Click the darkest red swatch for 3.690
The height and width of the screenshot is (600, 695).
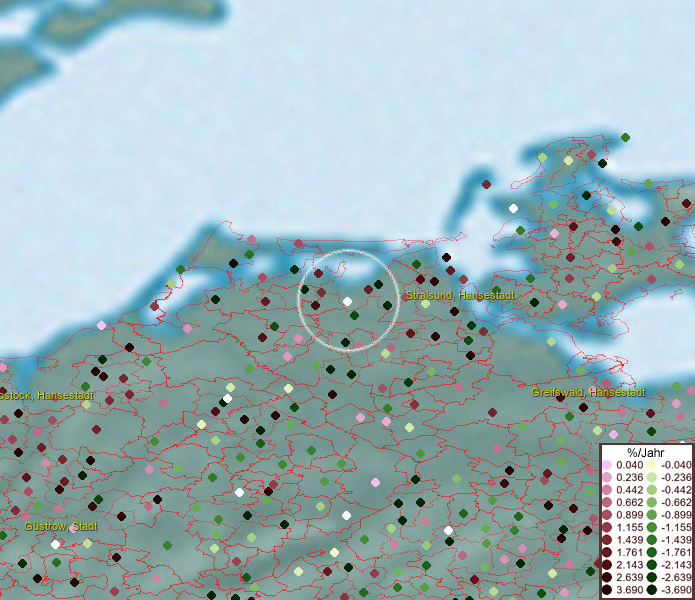click(x=607, y=590)
